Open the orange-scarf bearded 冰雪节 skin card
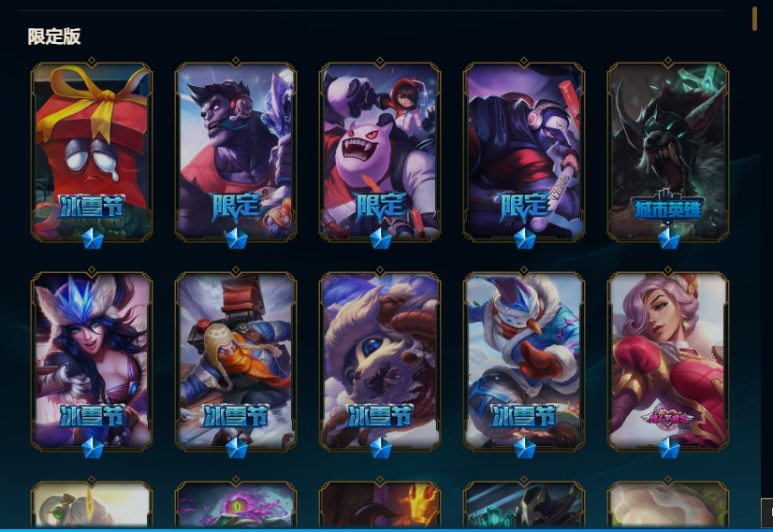Screen dimensions: 773x532 click(236, 361)
